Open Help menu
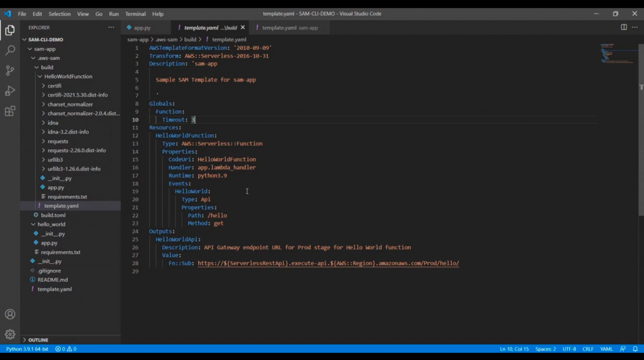The height and width of the screenshot is (360, 644). click(158, 14)
